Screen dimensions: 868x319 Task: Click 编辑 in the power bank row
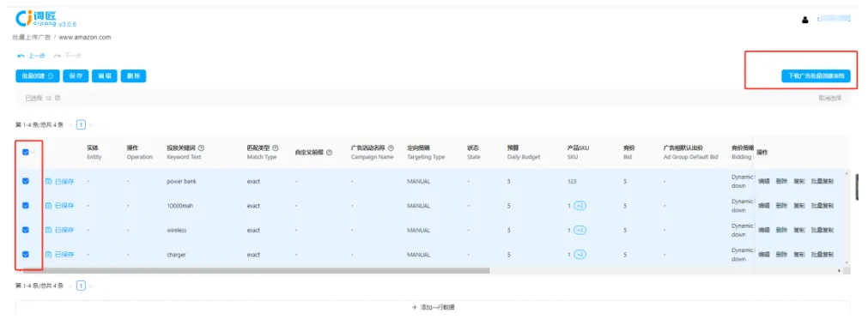point(763,181)
